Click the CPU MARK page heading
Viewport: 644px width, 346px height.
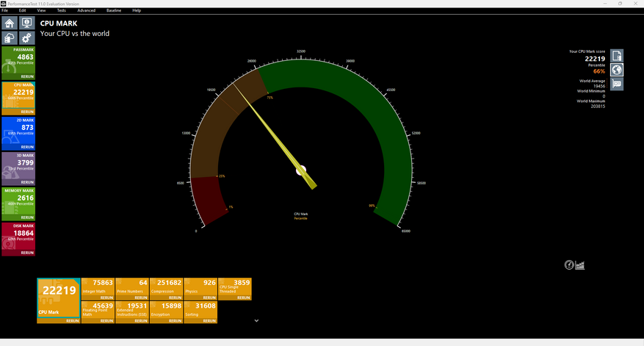59,24
